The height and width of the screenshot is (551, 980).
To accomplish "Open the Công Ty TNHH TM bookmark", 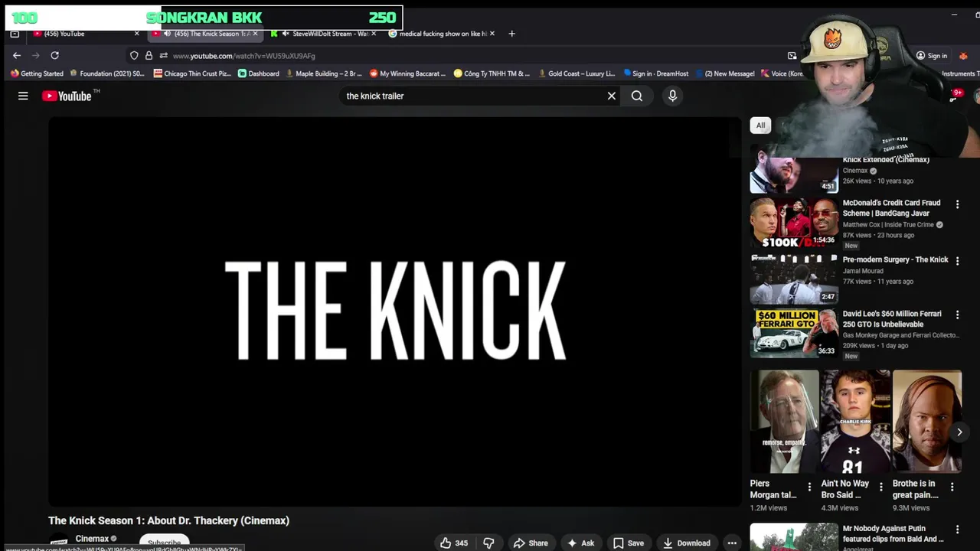I will [x=492, y=73].
